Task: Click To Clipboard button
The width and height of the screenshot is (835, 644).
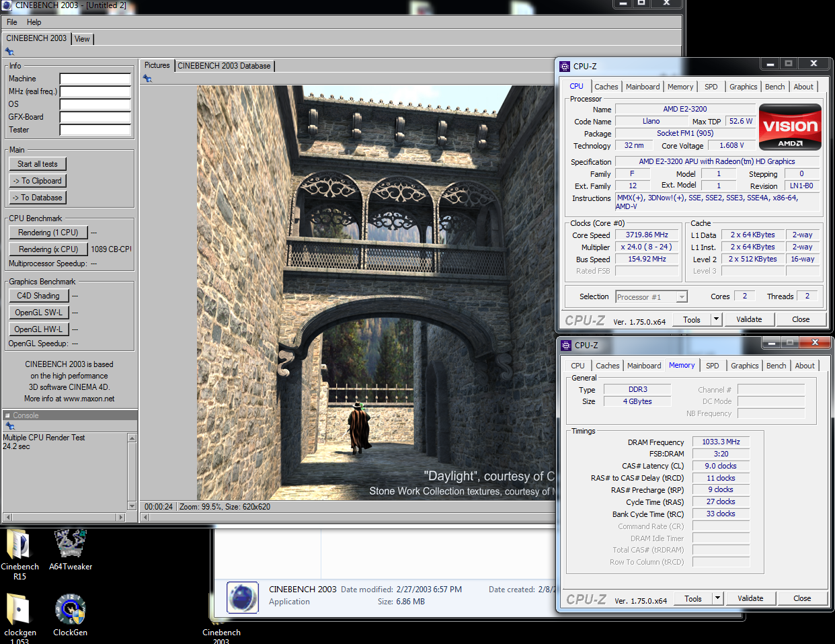Action: point(38,181)
